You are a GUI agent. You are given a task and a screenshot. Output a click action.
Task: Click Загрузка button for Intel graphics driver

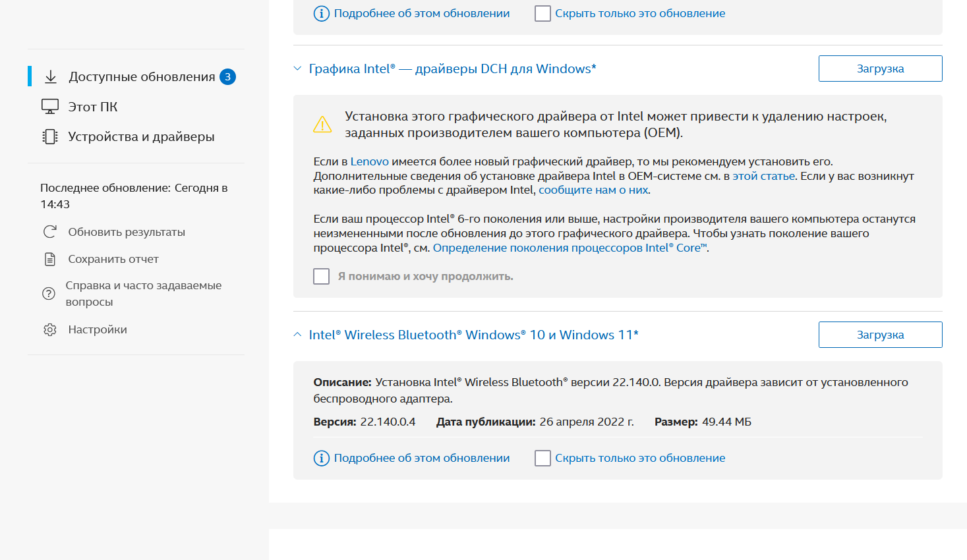[x=880, y=69]
